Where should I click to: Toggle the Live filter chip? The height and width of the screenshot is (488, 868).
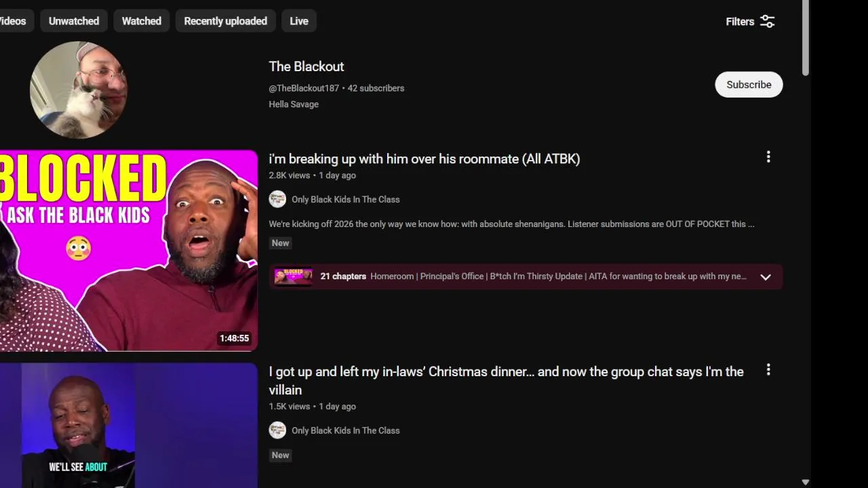[299, 21]
